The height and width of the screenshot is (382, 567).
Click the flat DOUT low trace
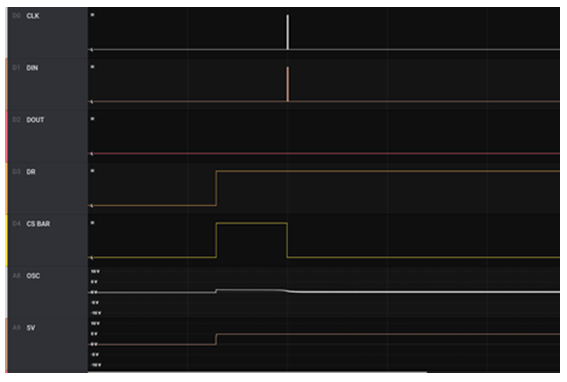tap(324, 154)
